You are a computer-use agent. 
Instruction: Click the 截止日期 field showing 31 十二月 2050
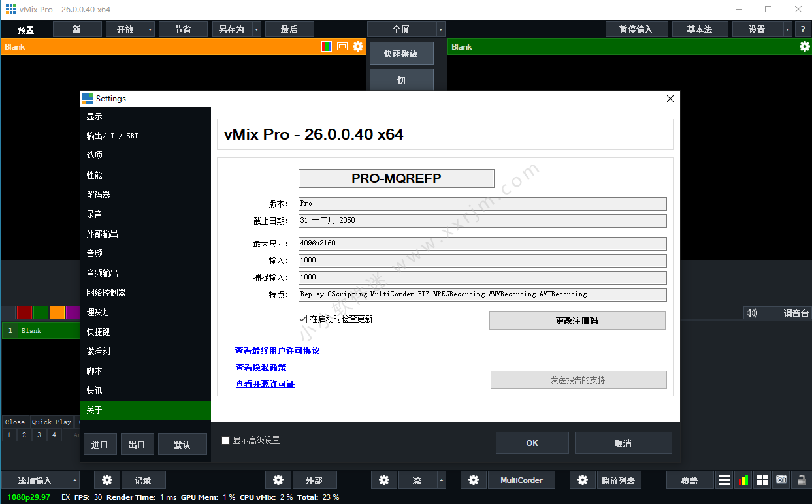coord(483,221)
